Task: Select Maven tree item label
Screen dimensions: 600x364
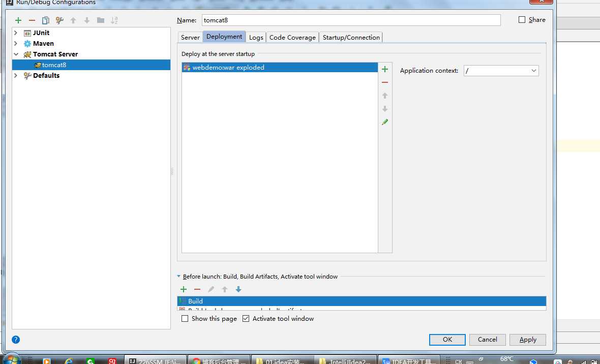Action: click(43, 44)
